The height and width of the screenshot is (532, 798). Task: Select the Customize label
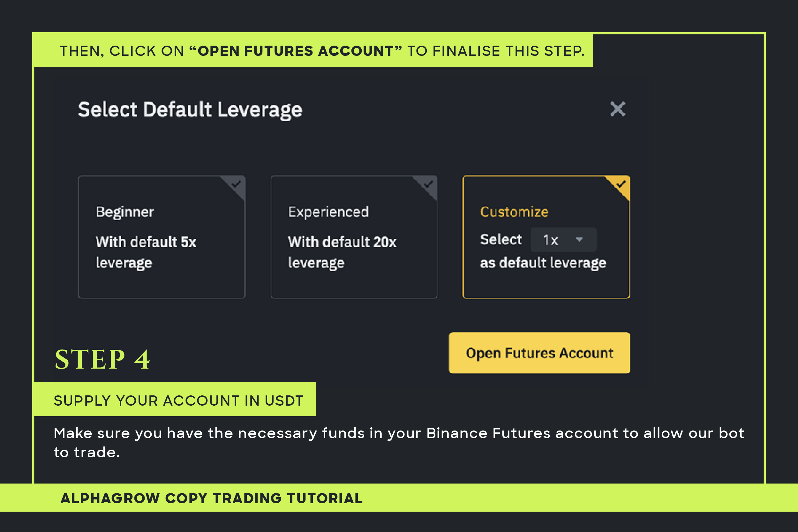[x=514, y=212]
